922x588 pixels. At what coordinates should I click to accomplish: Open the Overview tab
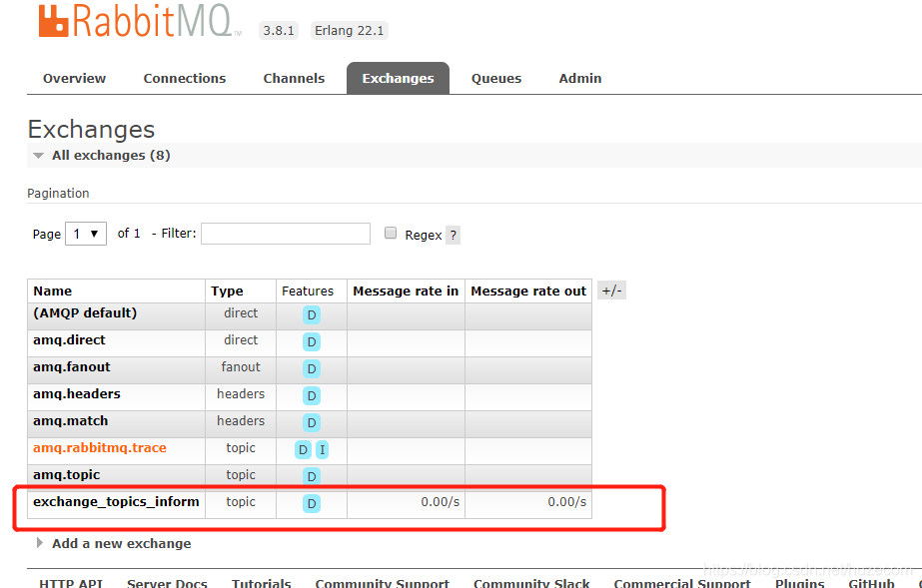tap(74, 78)
